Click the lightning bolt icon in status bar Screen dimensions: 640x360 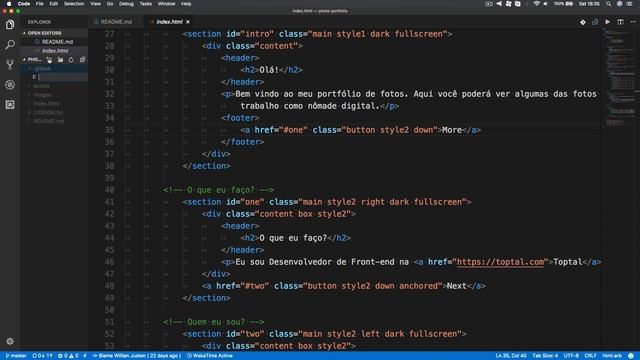[85, 356]
